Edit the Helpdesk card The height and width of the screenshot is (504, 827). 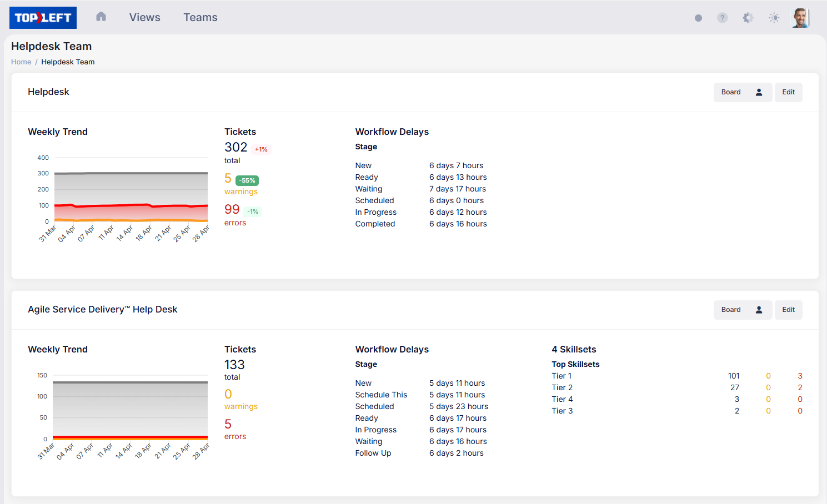(x=789, y=92)
